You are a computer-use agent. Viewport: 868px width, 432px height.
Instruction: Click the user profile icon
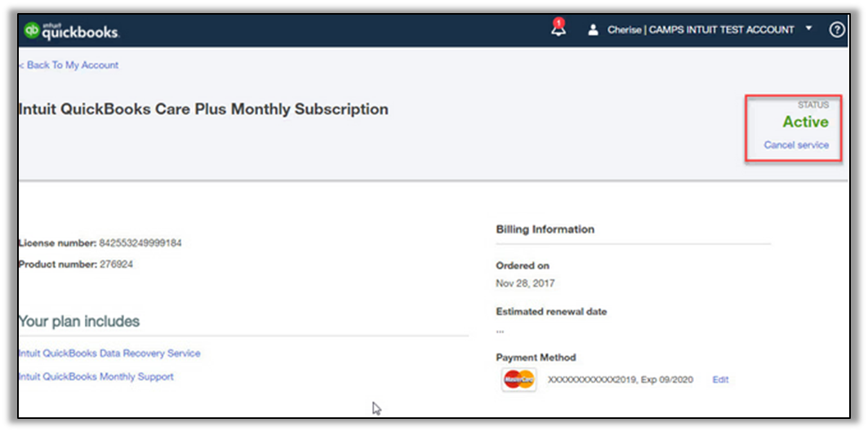593,30
